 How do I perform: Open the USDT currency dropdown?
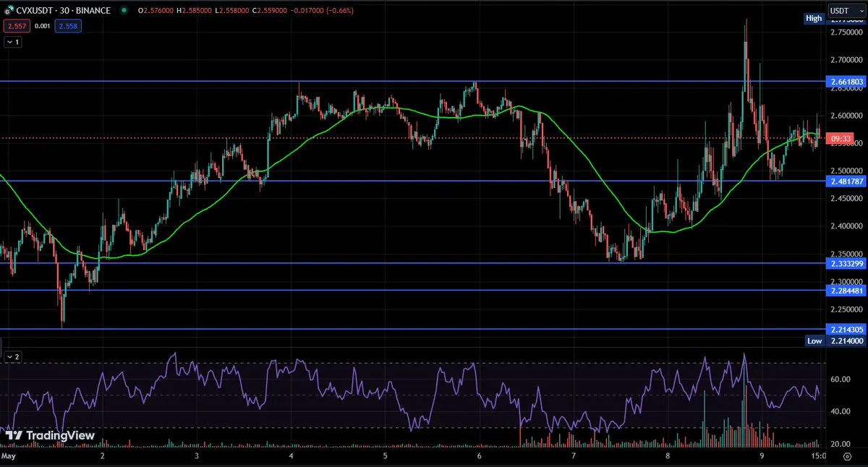point(847,11)
